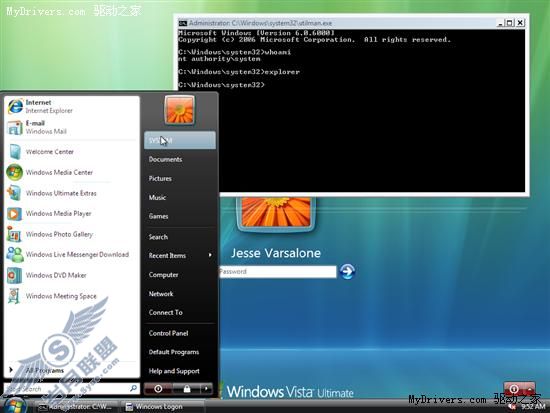Lock the computer with lock button
The height and width of the screenshot is (413, 550).
coord(187,388)
